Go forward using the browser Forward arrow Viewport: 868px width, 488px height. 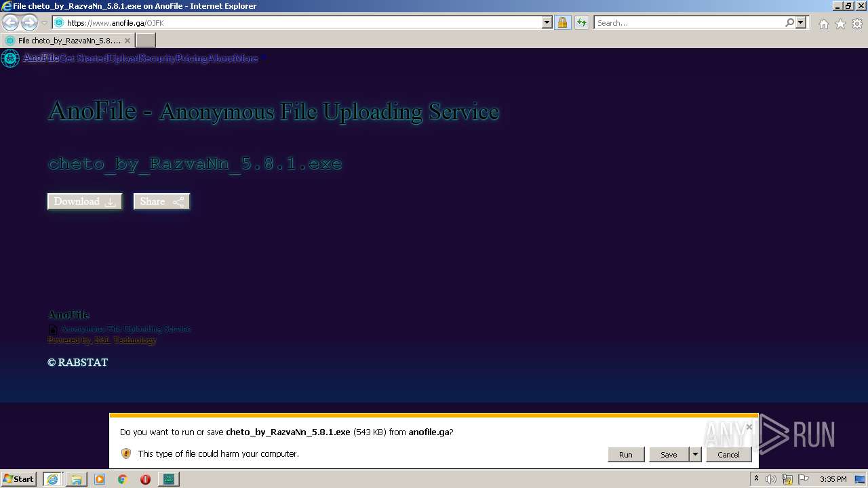[x=29, y=23]
